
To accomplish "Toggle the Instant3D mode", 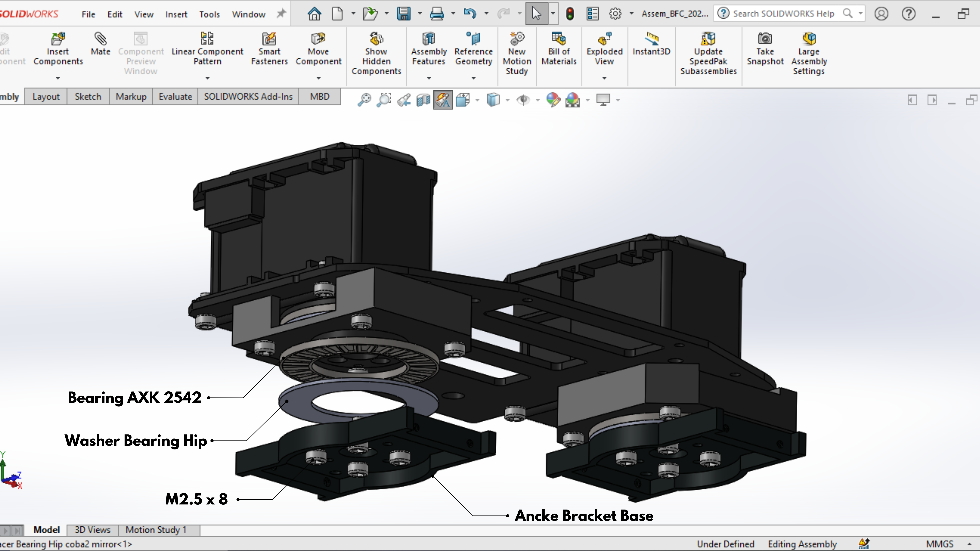I will (651, 44).
